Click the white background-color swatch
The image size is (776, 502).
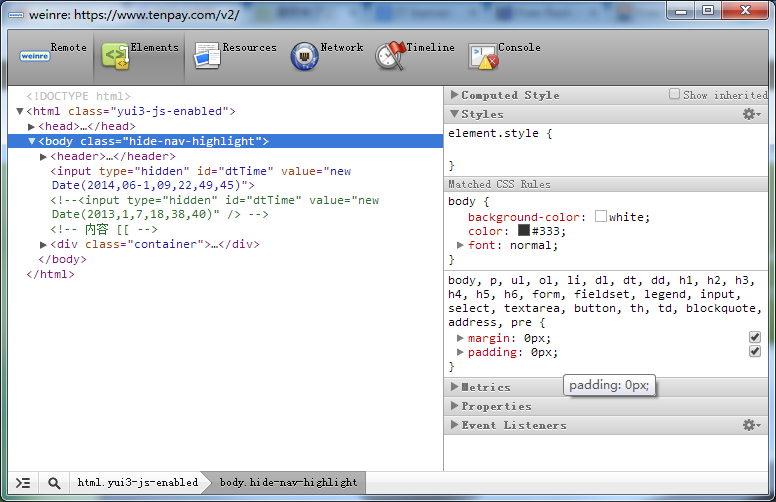601,216
